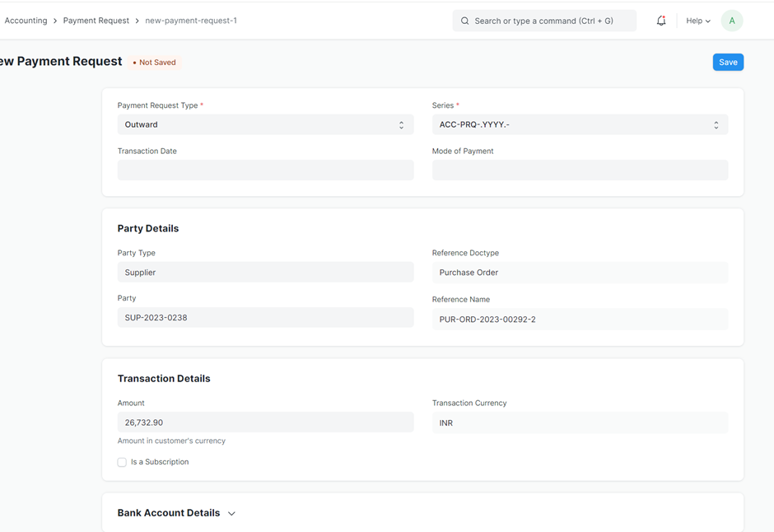Enable the Is a Subscription checkbox
Viewport: 774px width, 532px height.
click(122, 462)
